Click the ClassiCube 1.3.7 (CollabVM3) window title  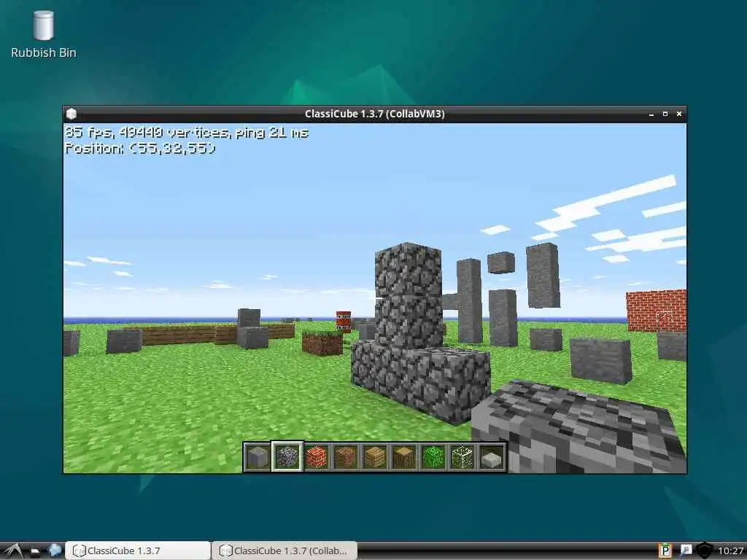pos(374,114)
